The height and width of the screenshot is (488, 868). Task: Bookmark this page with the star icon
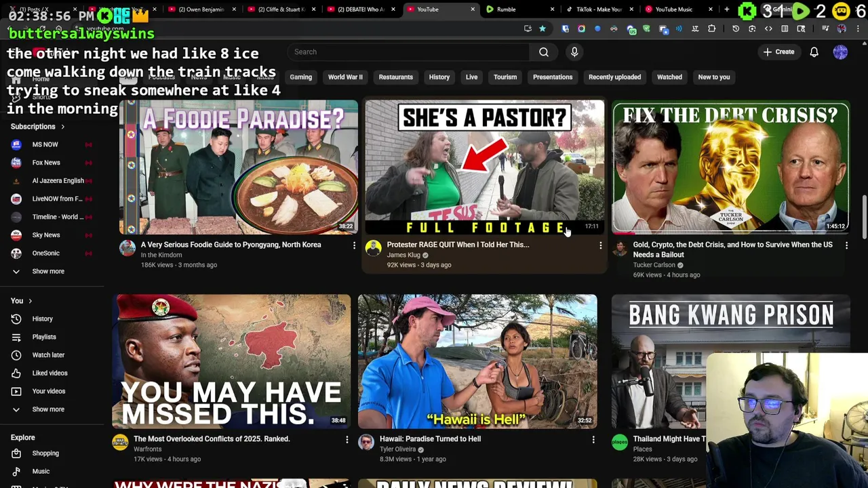[542, 28]
